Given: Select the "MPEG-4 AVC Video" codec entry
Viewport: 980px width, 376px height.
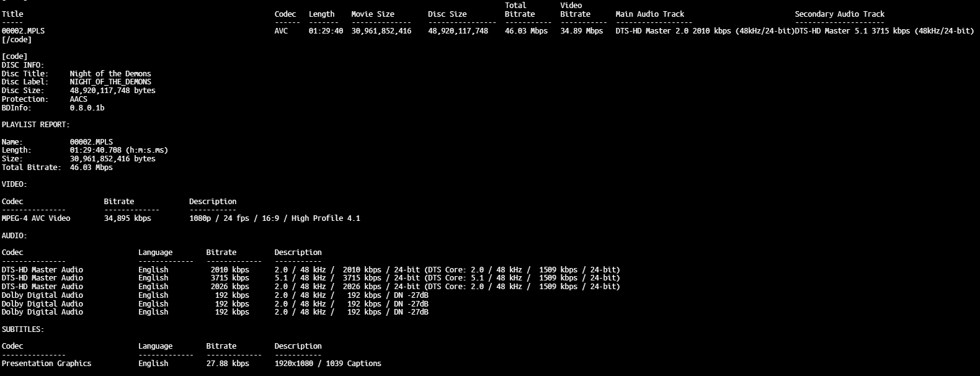Looking at the screenshot, I should click(x=36, y=218).
